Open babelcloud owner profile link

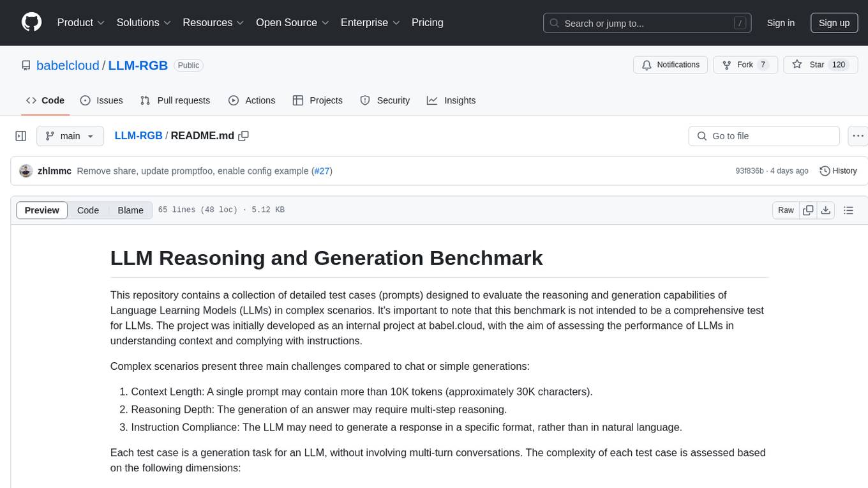(x=68, y=65)
